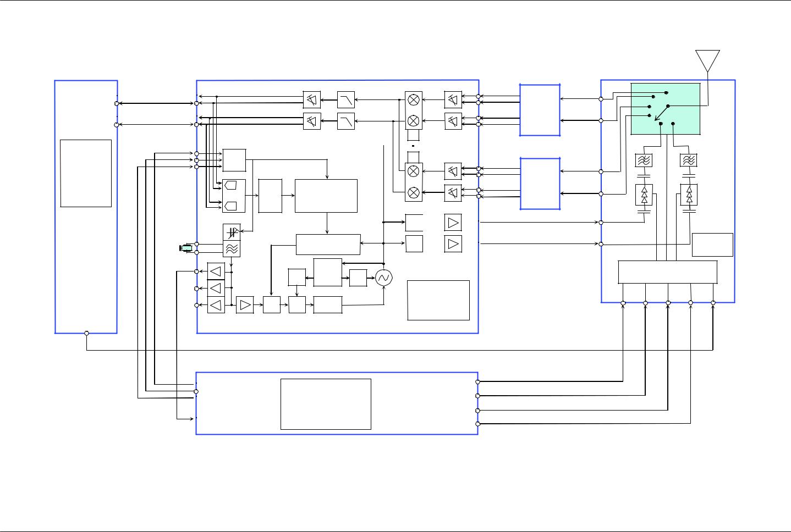Select the upper small blue-bordered box
The image size is (791, 532).
tap(540, 110)
